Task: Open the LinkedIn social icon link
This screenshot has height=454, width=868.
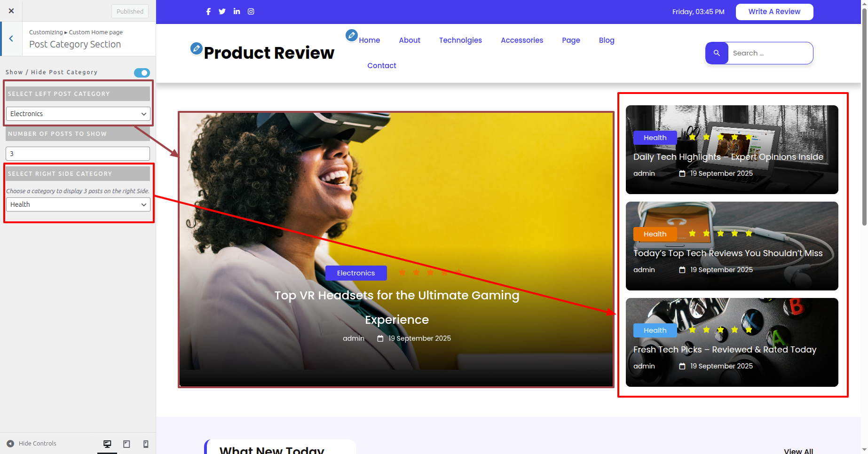Action: point(237,12)
